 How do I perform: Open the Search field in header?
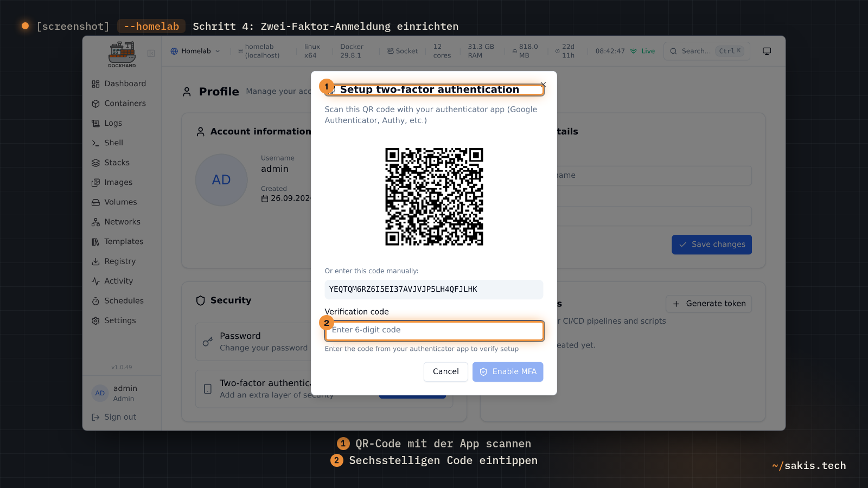[707, 51]
